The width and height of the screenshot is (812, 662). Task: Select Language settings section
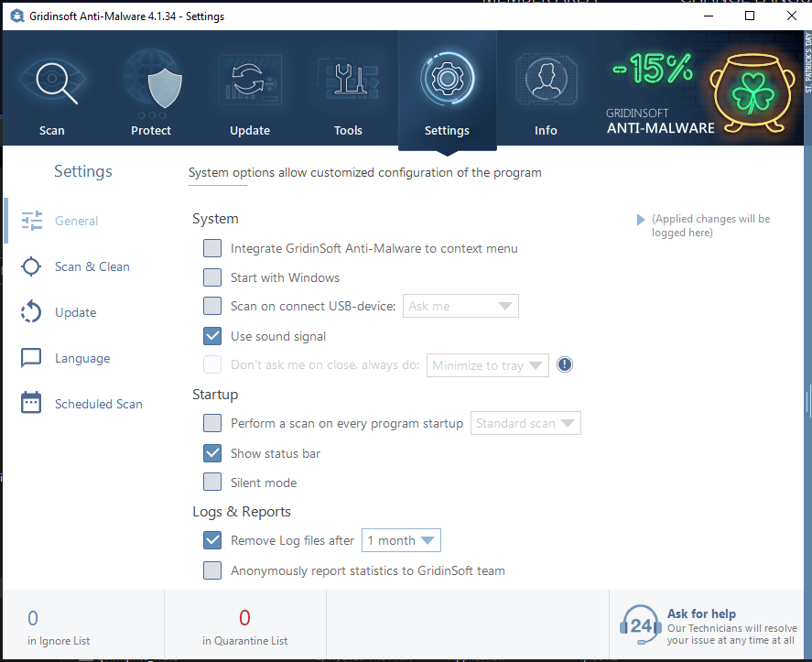click(82, 358)
